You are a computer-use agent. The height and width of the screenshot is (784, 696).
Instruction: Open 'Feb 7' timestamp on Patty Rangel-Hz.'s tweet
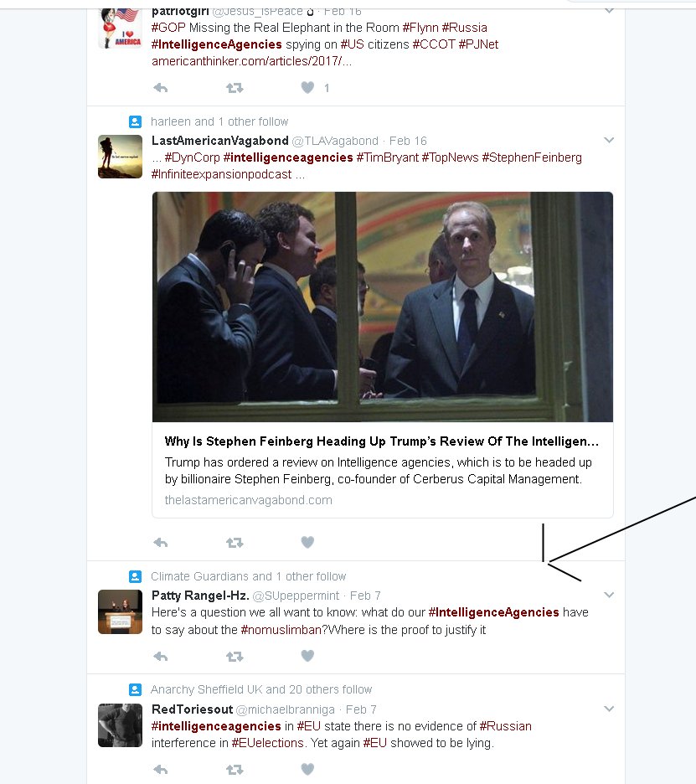click(x=365, y=596)
